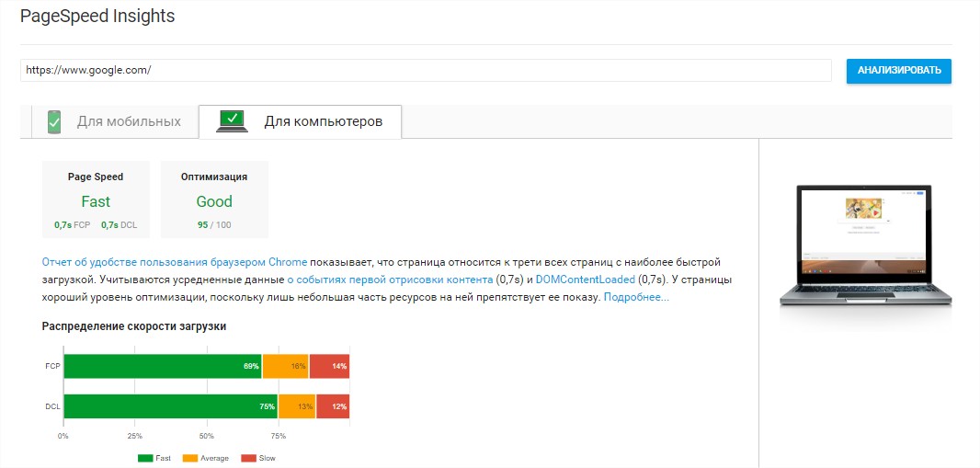Open the о событиях первой отрисовки контента link
The width and height of the screenshot is (980, 468).
tap(390, 280)
